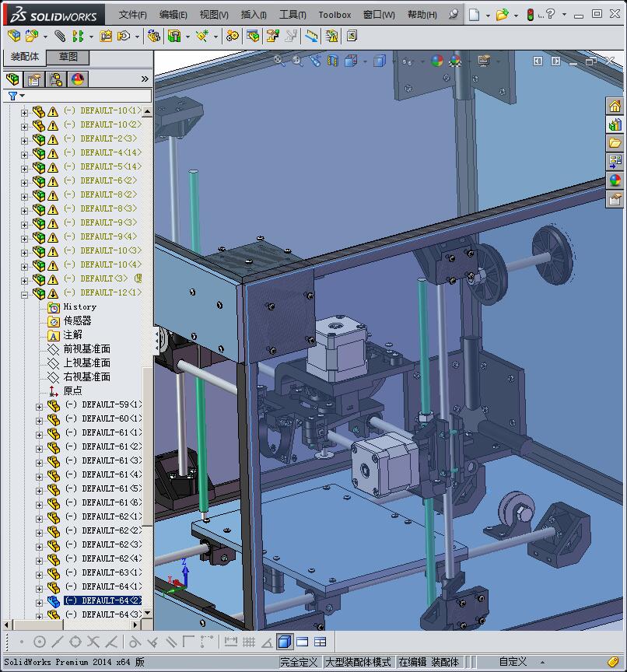This screenshot has height=672, width=627.
Task: Expand the DEFAULT-2<3> component node
Action: click(24, 141)
